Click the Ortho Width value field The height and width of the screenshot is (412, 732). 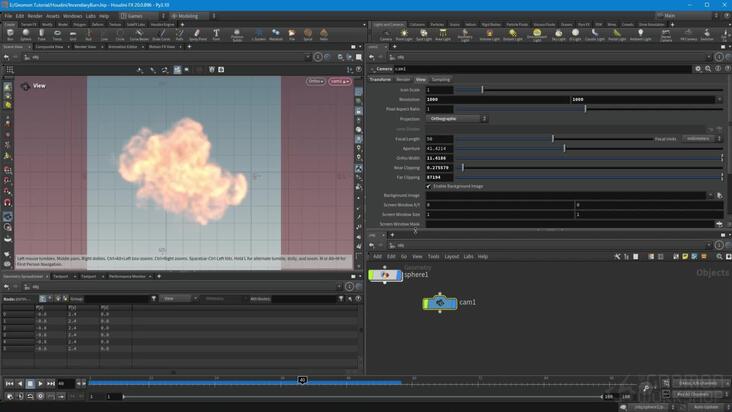click(439, 158)
